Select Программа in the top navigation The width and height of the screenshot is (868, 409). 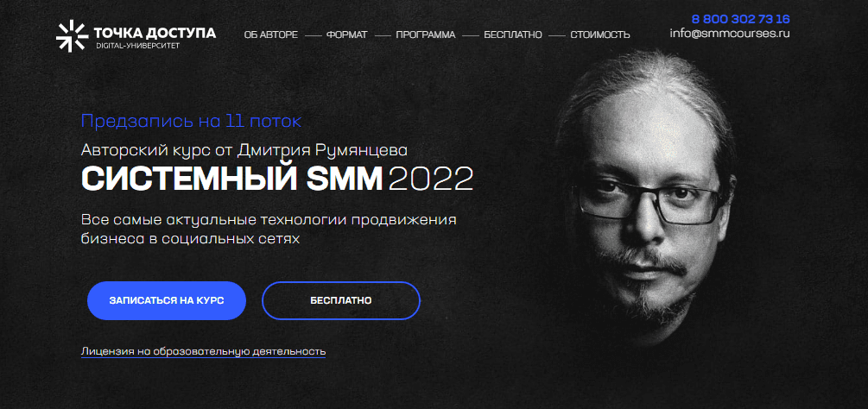[x=426, y=35]
